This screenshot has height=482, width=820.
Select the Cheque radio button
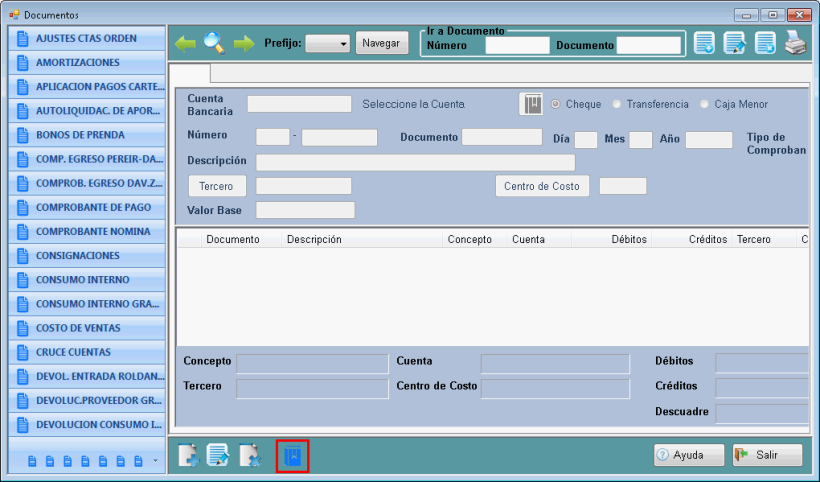[x=556, y=104]
